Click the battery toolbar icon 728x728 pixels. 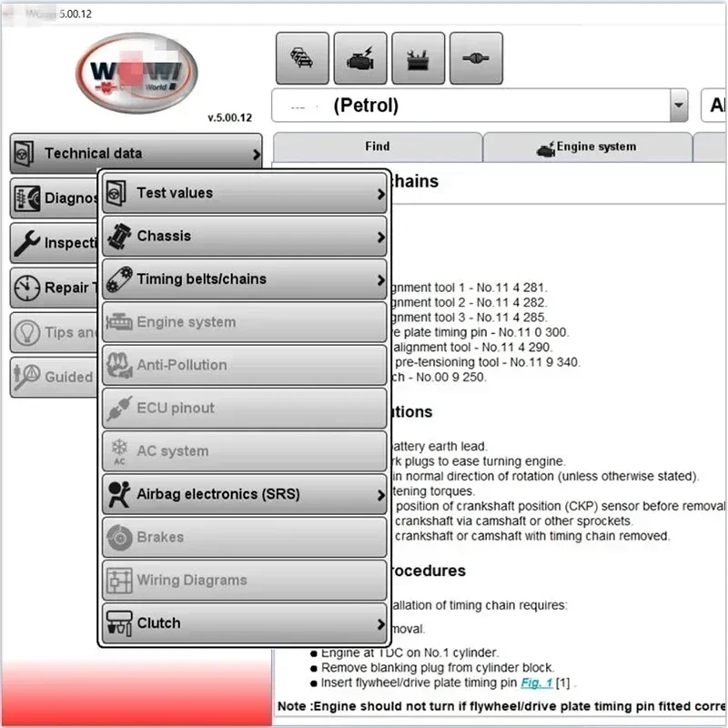pyautogui.click(x=419, y=56)
